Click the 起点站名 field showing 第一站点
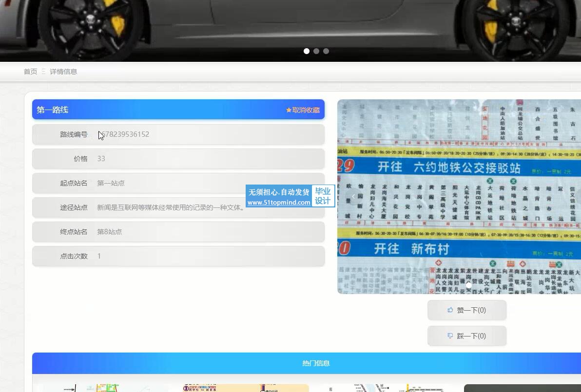The width and height of the screenshot is (581, 392). [111, 183]
